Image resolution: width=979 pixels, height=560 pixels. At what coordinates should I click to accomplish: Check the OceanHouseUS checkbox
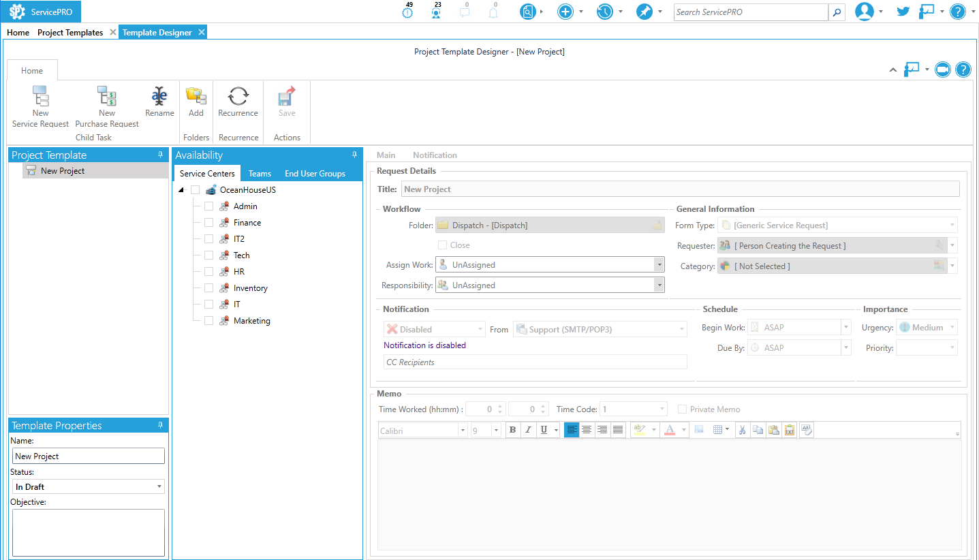click(x=196, y=190)
